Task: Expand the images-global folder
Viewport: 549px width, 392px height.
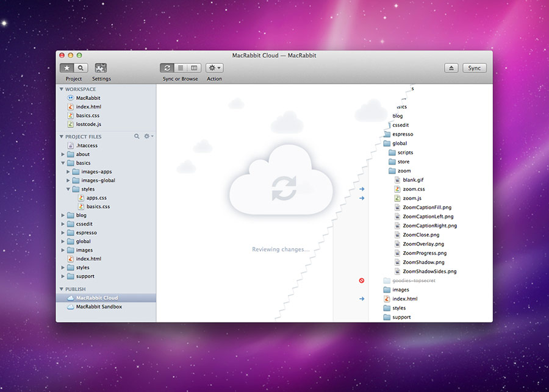Action: click(x=68, y=180)
